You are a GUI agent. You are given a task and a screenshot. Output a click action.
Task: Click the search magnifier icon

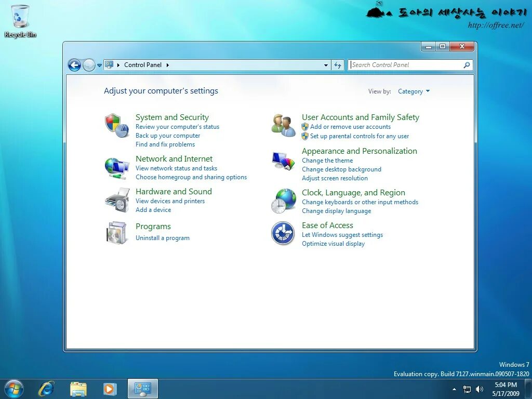(x=467, y=65)
